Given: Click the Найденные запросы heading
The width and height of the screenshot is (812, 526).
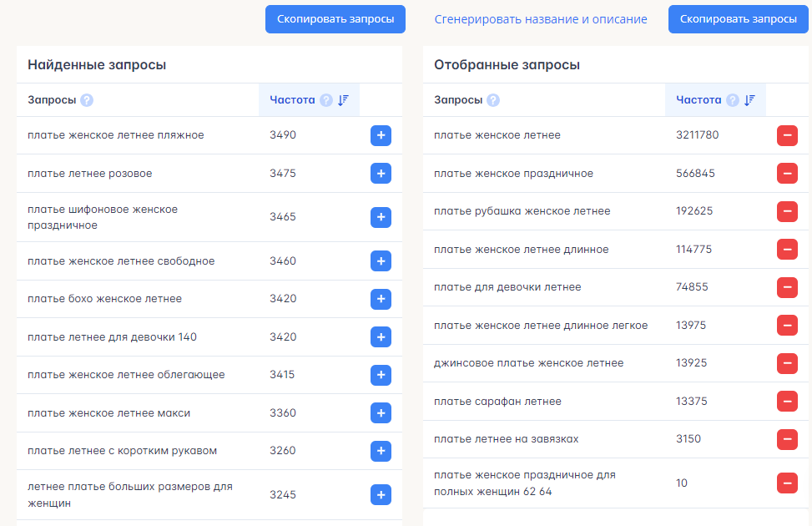Looking at the screenshot, I should coord(97,65).
